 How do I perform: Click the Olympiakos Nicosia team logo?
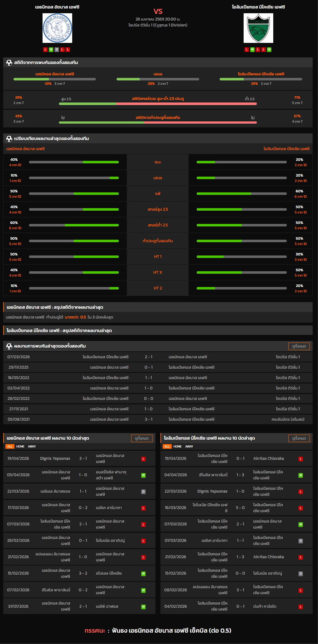(x=258, y=28)
